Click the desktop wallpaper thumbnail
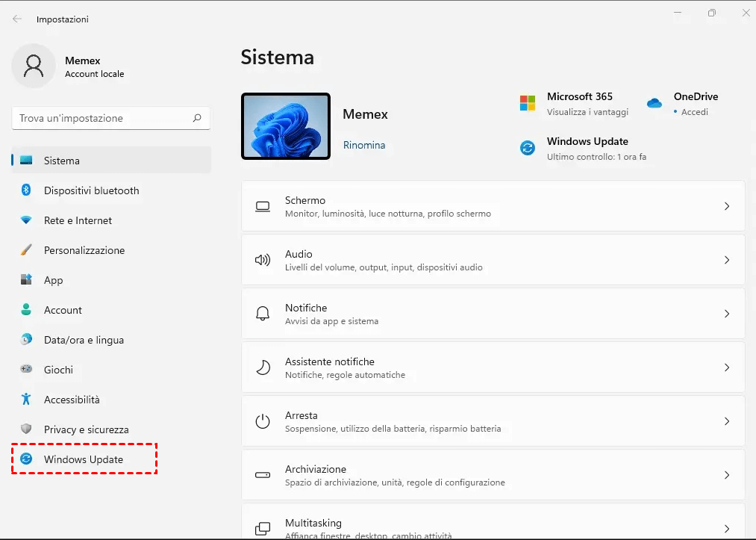756x540 pixels. [x=286, y=126]
